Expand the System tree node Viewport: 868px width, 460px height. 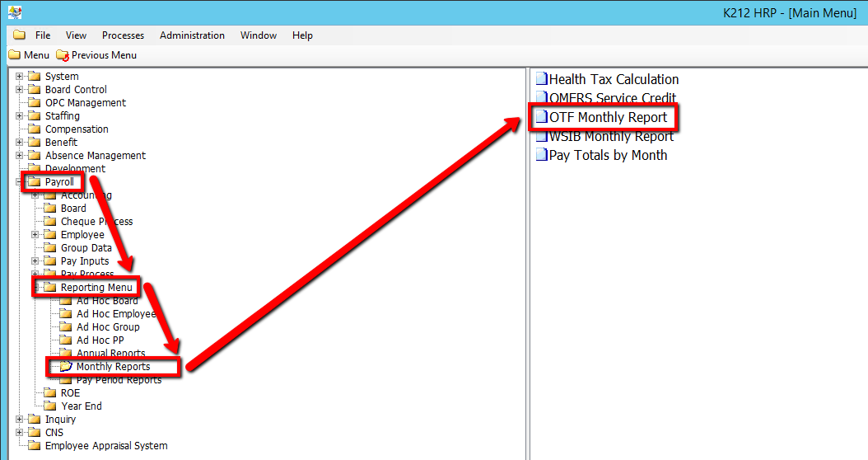coord(20,77)
